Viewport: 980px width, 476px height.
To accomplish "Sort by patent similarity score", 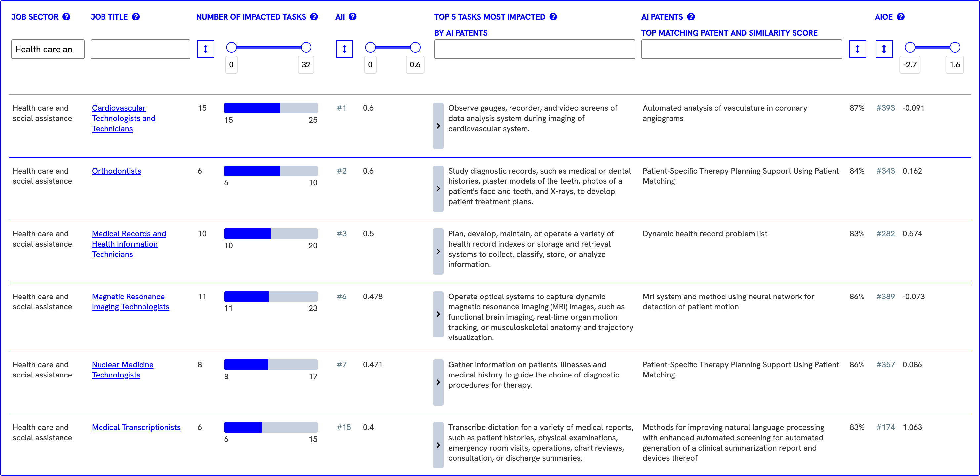I will (x=858, y=49).
